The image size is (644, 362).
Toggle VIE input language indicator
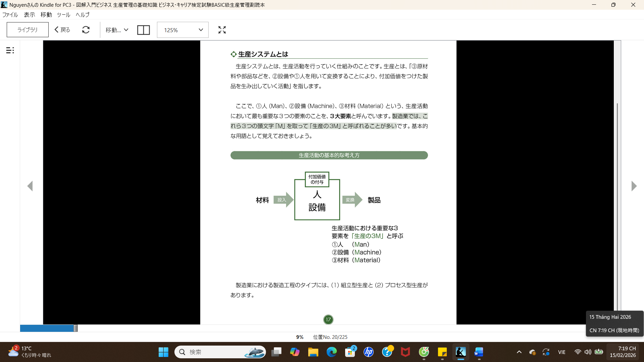coord(561,352)
